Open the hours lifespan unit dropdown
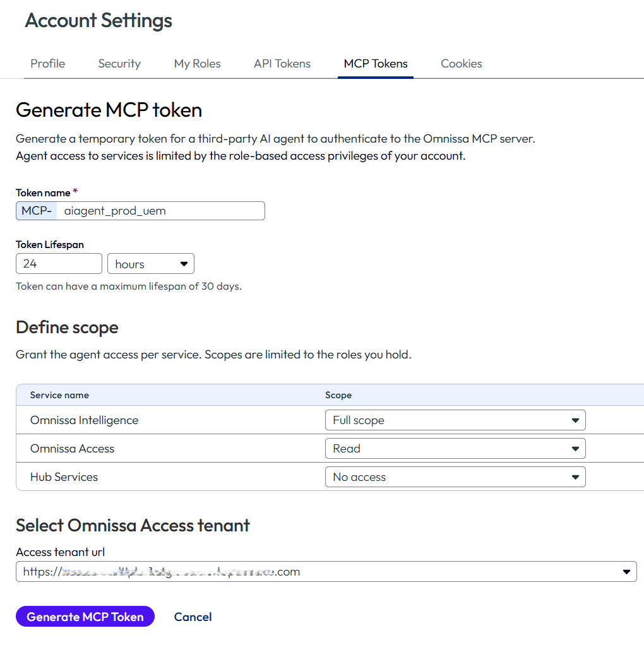This screenshot has height=645, width=644. point(151,264)
